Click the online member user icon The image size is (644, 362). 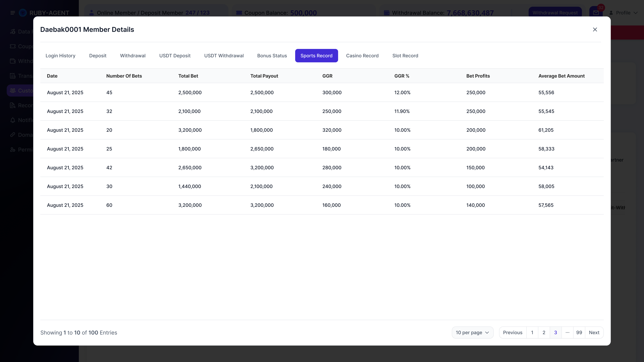91,13
